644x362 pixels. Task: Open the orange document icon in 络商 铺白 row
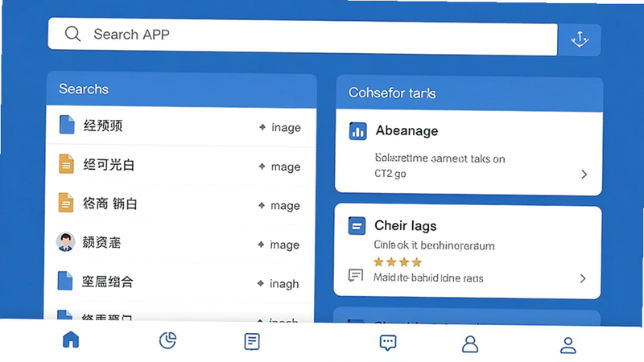[66, 203]
